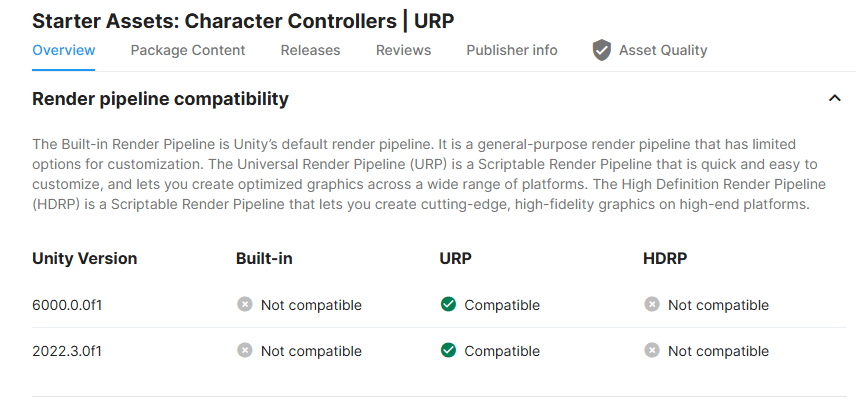Go to the Reviews tab

coord(403,50)
